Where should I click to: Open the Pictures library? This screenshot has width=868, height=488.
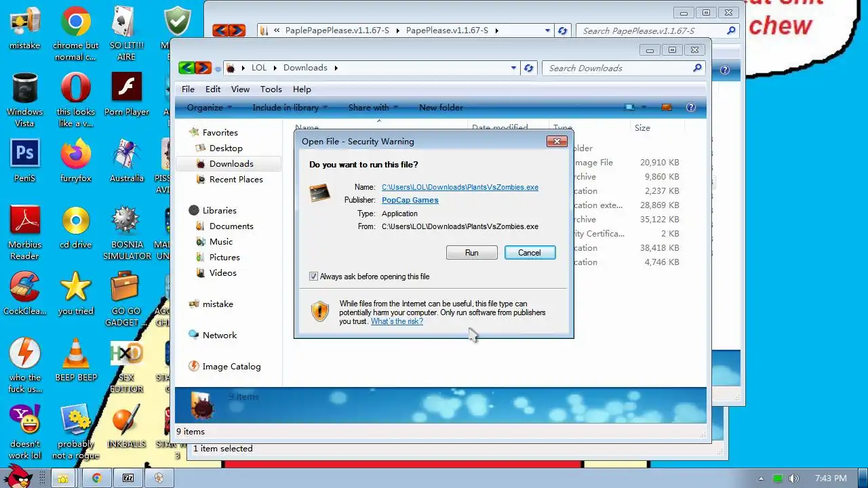[x=224, y=258]
